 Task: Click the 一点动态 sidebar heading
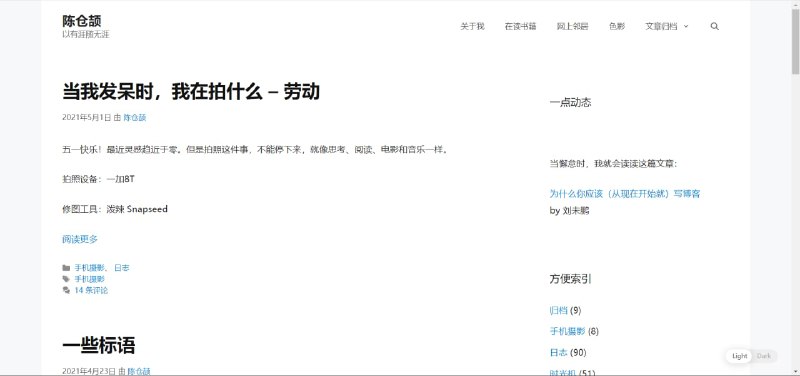[570, 103]
